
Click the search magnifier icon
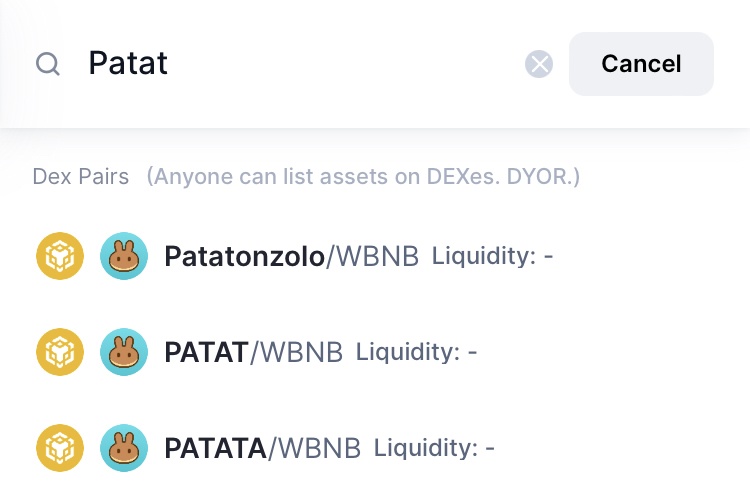coord(48,65)
